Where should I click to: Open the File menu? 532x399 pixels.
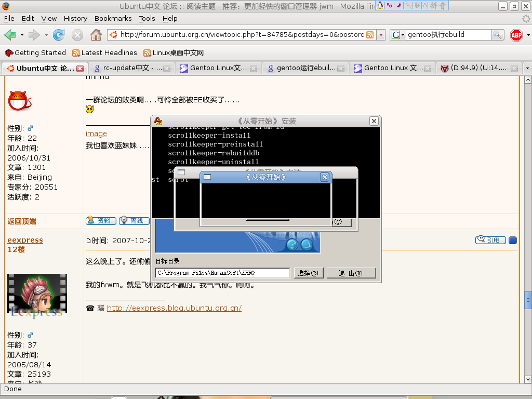9,18
